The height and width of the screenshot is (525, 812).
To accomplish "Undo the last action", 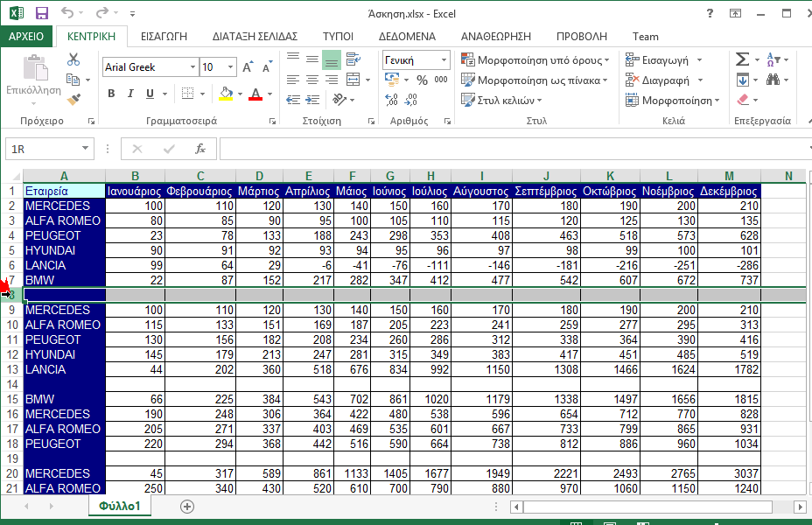I will 67,13.
